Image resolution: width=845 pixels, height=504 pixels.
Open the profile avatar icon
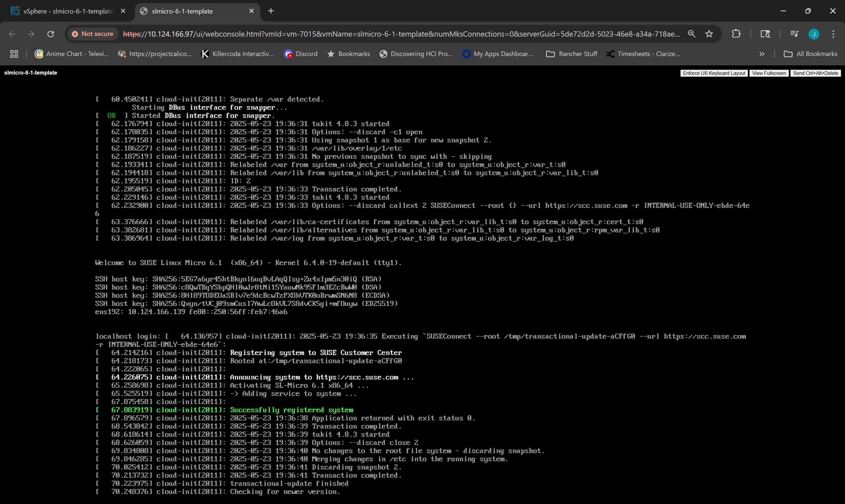[x=813, y=34]
